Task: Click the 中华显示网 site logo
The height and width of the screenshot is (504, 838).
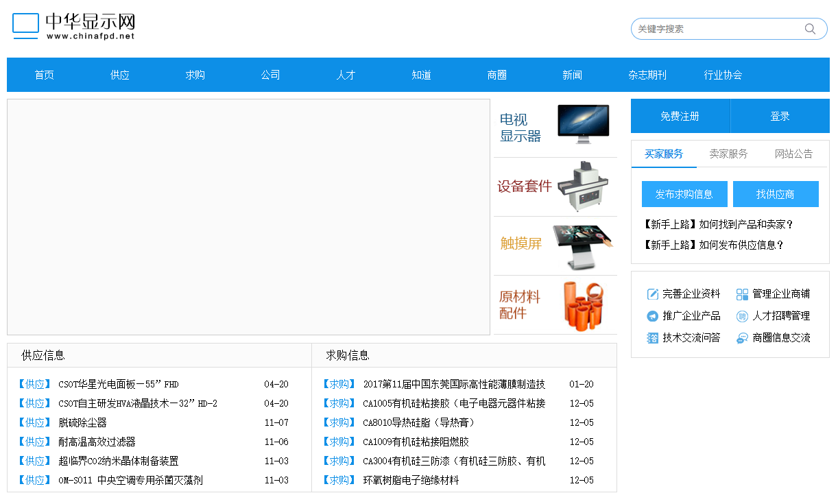Action: pos(73,26)
